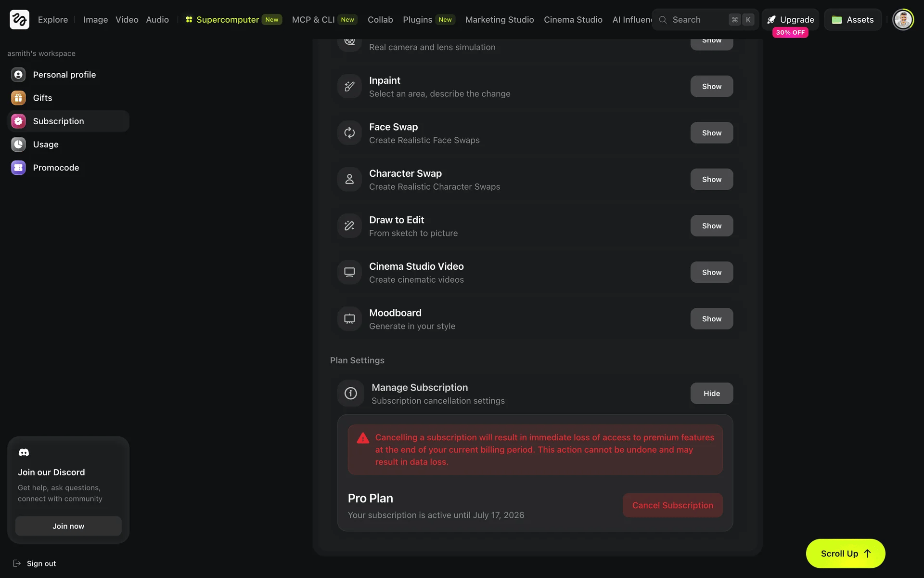This screenshot has width=924, height=578.
Task: Click the Subscription sidebar icon
Action: point(18,121)
